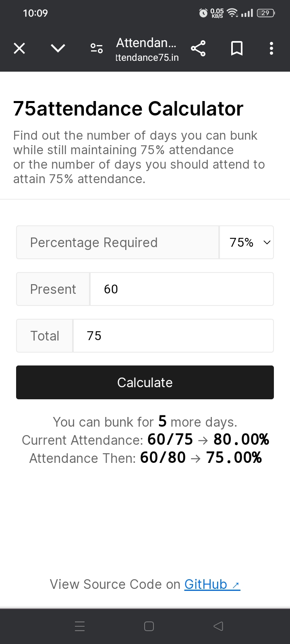
Task: Focus the Total input field
Action: [x=173, y=336]
